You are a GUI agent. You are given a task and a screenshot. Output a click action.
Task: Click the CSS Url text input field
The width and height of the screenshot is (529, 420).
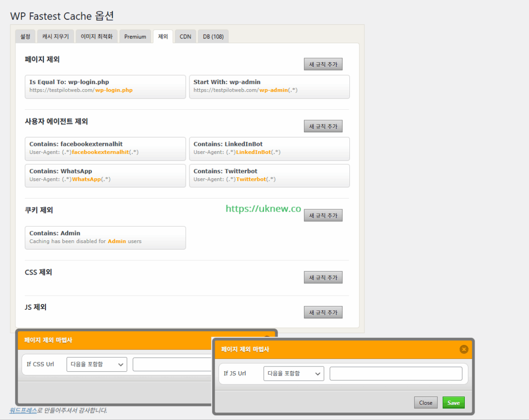pyautogui.click(x=172, y=364)
